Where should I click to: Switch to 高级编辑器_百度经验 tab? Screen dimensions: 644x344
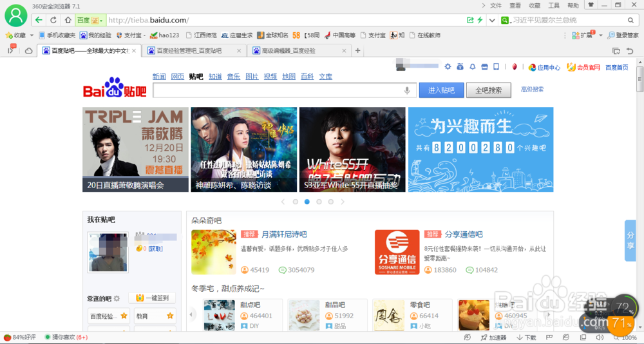click(x=299, y=51)
